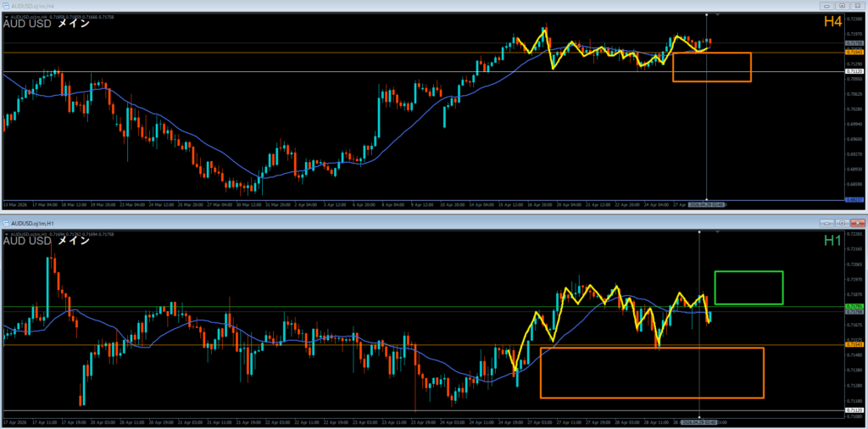868x429 pixels.
Task: Click the chart shift triangle marker in H4 chart
Action: [718, 15]
